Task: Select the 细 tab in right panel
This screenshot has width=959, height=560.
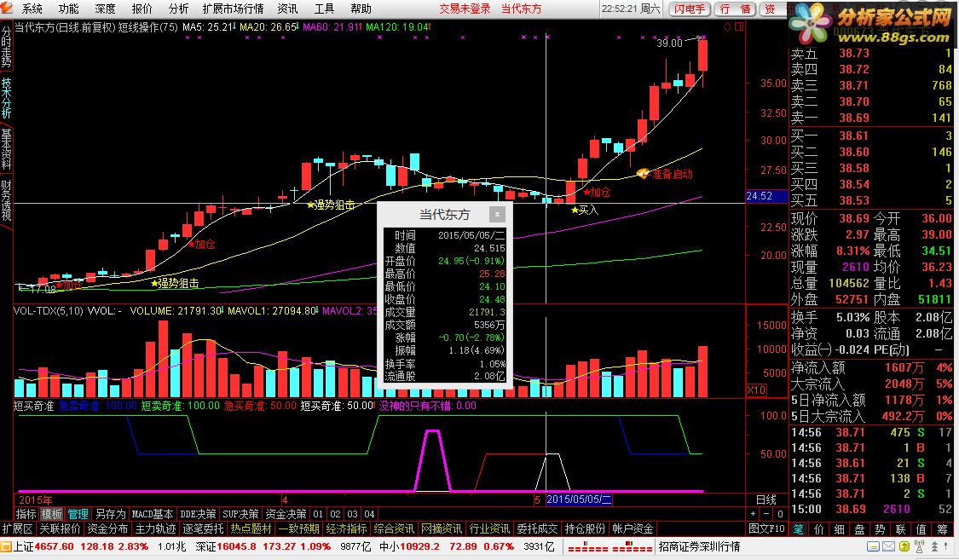Action: tap(839, 529)
